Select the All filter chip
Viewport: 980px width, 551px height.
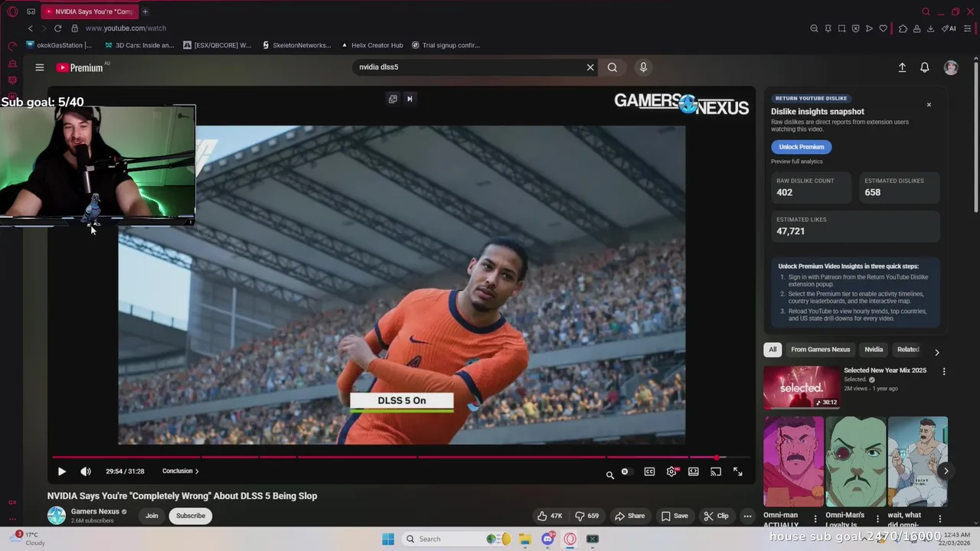773,350
